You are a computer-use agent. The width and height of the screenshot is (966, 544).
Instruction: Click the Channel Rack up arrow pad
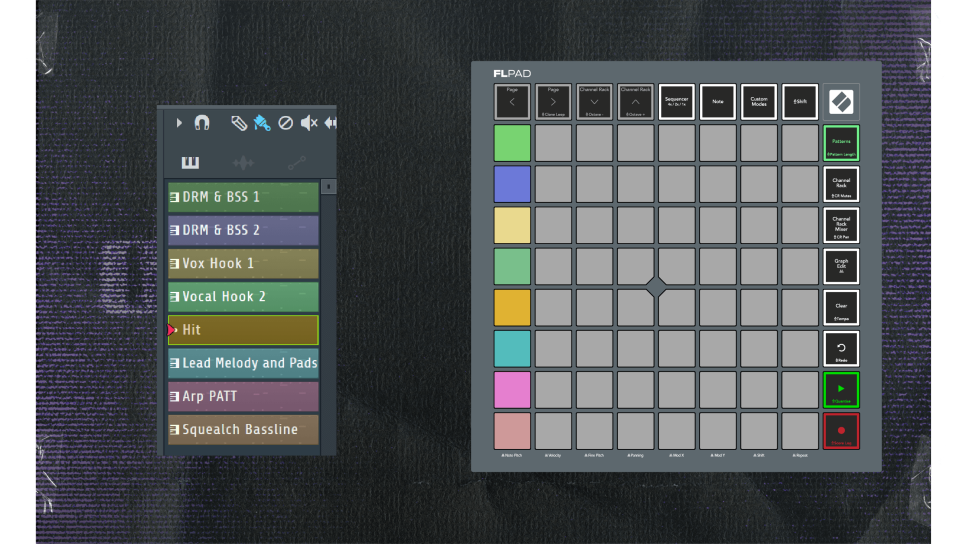click(x=636, y=102)
